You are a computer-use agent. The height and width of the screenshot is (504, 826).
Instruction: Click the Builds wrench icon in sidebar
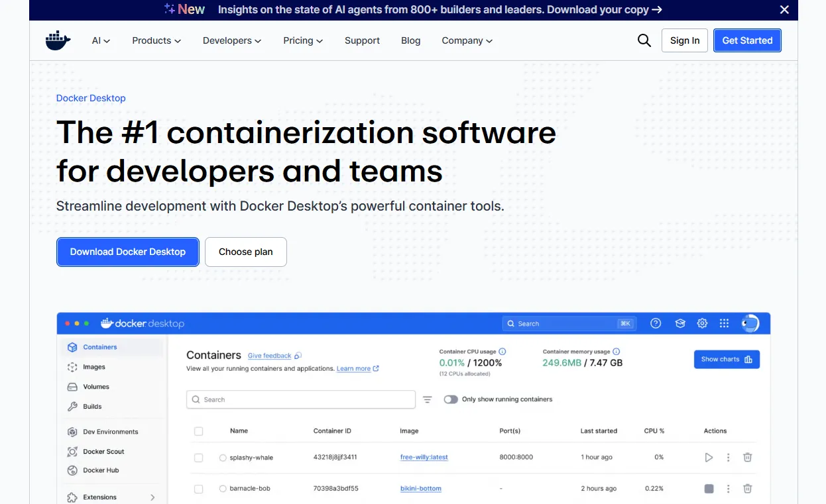[x=72, y=407]
